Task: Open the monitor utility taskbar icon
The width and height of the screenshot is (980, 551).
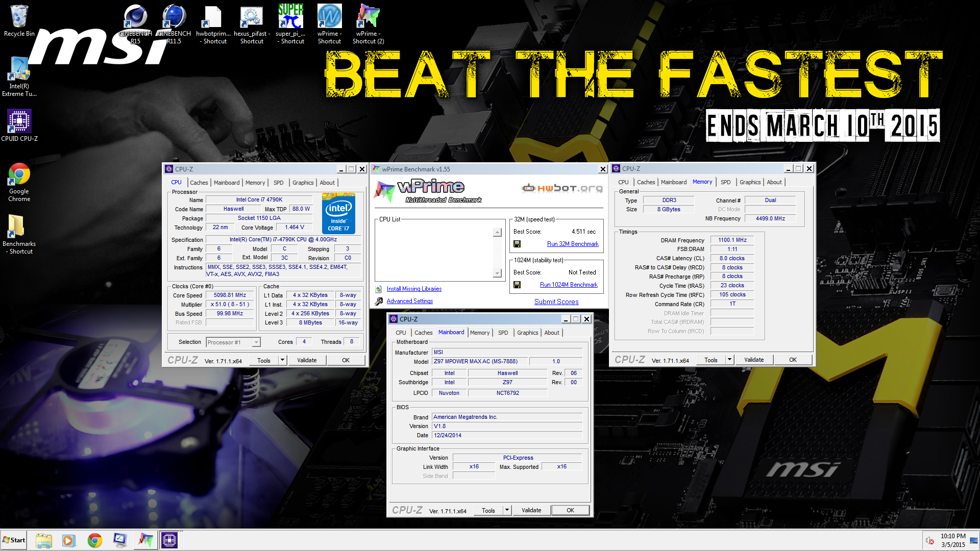Action: click(120, 540)
